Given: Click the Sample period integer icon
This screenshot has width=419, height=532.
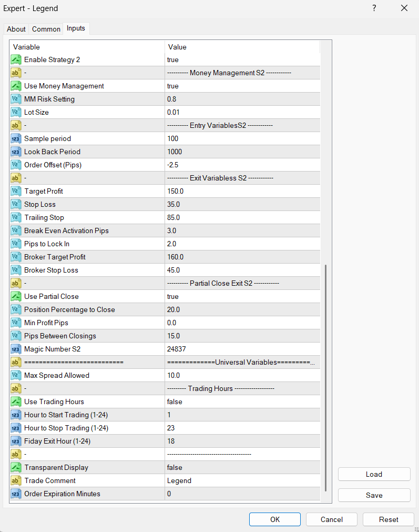Looking at the screenshot, I should [x=16, y=138].
